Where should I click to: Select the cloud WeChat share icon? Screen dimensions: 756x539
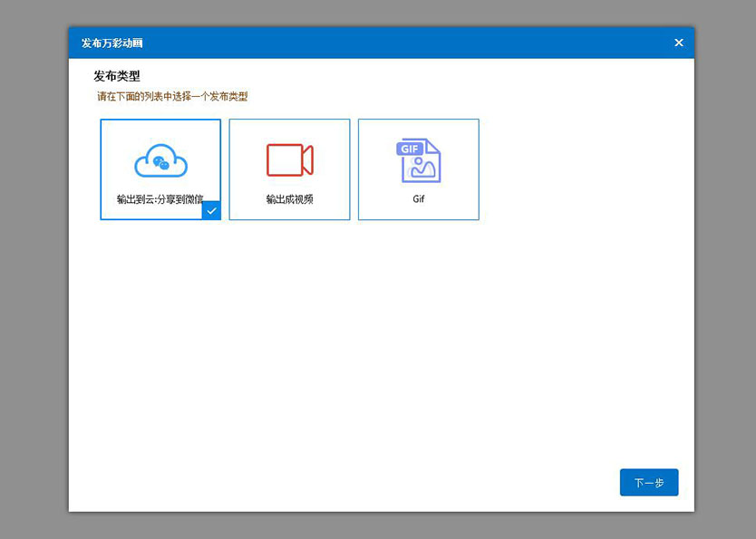pyautogui.click(x=160, y=160)
